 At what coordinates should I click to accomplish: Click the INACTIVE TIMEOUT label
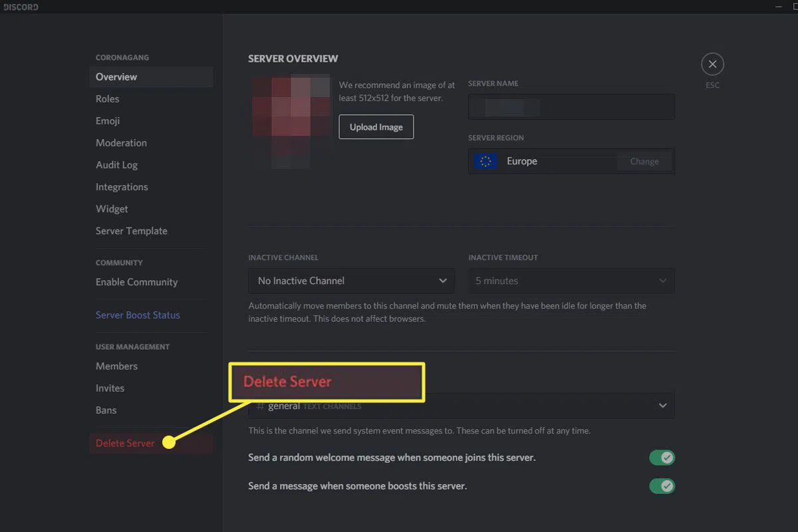coord(503,257)
